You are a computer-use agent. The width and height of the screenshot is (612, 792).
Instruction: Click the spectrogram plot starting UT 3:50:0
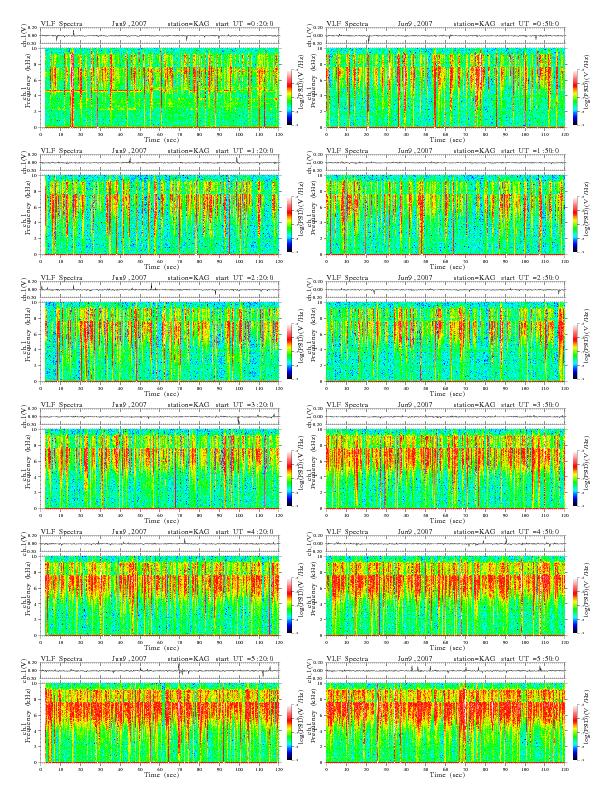[x=445, y=469]
